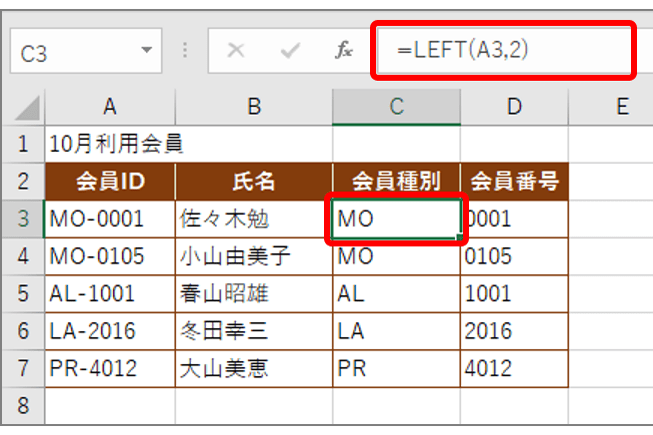Click cell 0001 in 会員番号 column
This screenshot has height=435, width=653.
point(514,219)
